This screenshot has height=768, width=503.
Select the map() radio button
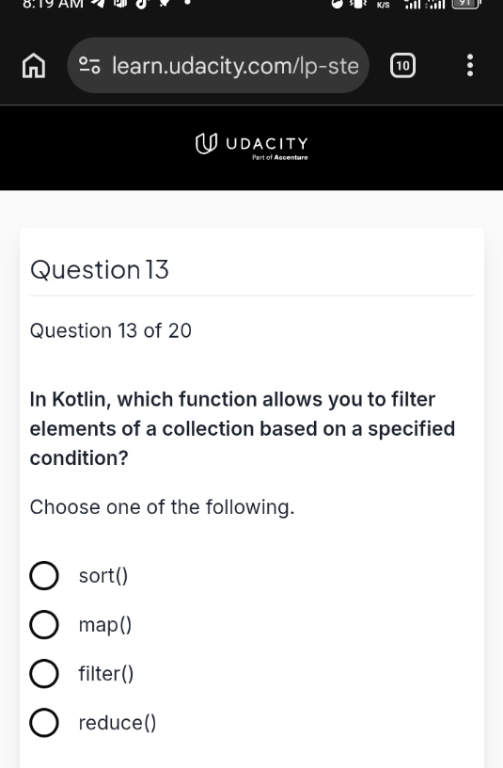click(x=44, y=624)
